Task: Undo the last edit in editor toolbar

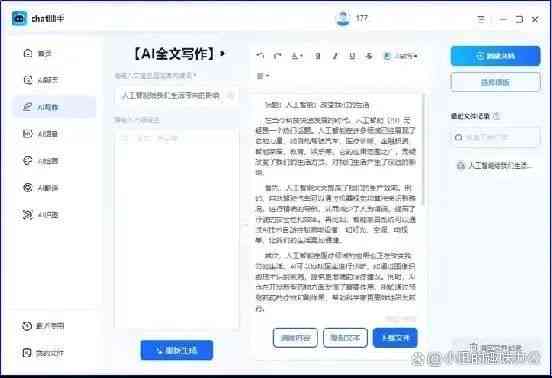Action: click(x=260, y=56)
